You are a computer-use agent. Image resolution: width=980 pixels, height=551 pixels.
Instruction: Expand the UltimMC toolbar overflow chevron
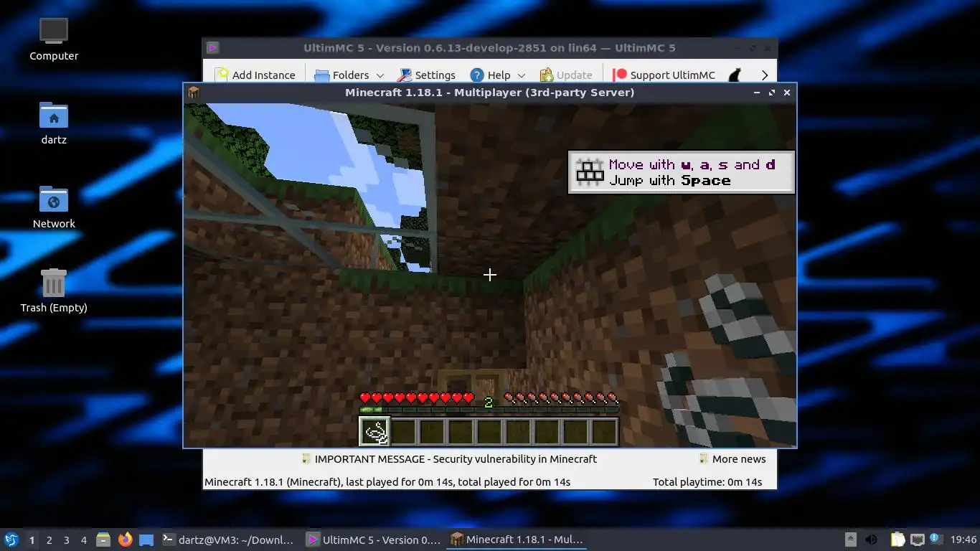tap(765, 75)
